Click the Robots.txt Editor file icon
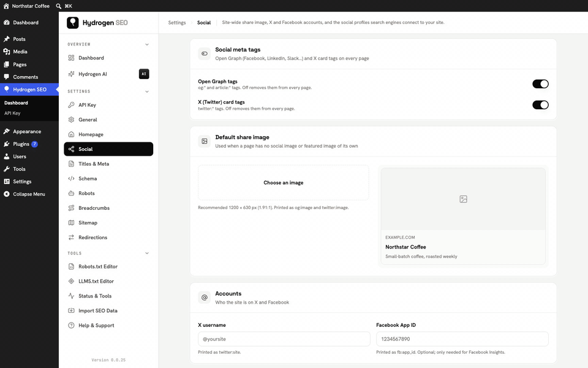This screenshot has width=588, height=368. click(71, 266)
